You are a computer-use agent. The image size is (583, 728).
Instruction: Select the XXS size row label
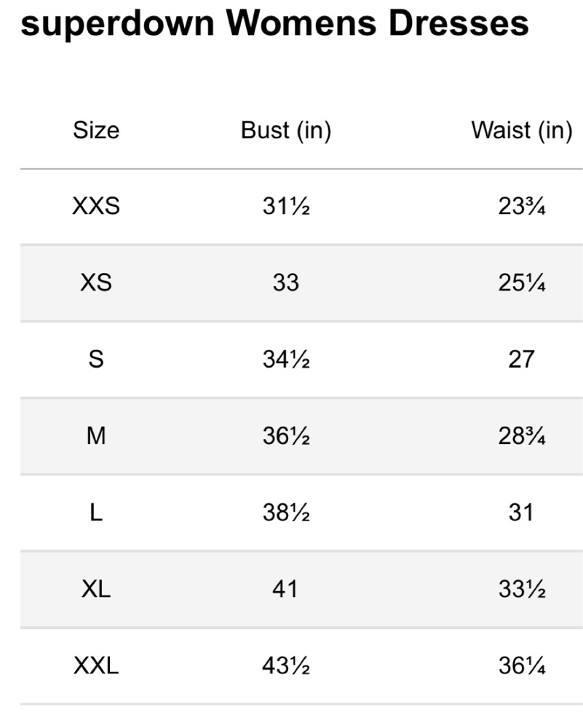(96, 206)
